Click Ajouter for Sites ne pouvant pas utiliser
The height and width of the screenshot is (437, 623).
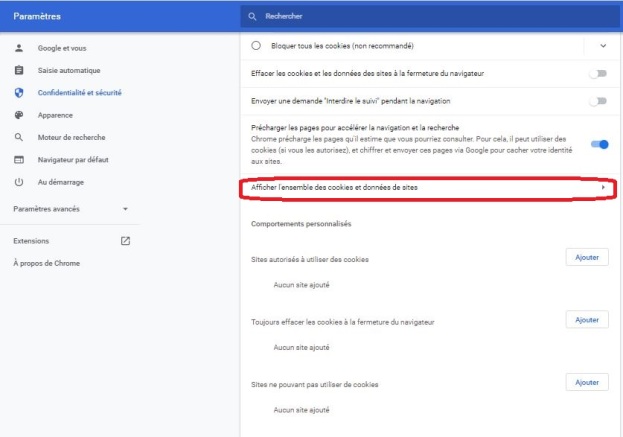point(587,382)
